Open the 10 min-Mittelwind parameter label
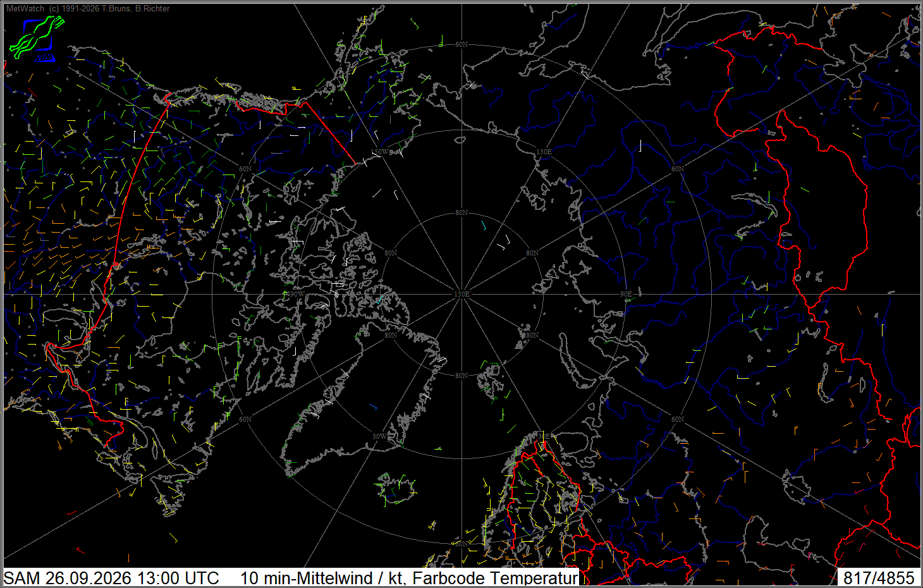This screenshot has width=923, height=588. point(409,578)
